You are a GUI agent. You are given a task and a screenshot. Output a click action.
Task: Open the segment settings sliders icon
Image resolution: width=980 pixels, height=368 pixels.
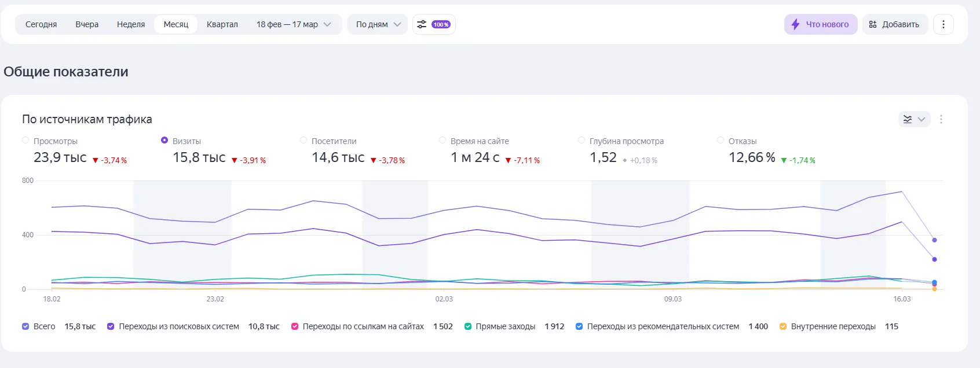(422, 24)
